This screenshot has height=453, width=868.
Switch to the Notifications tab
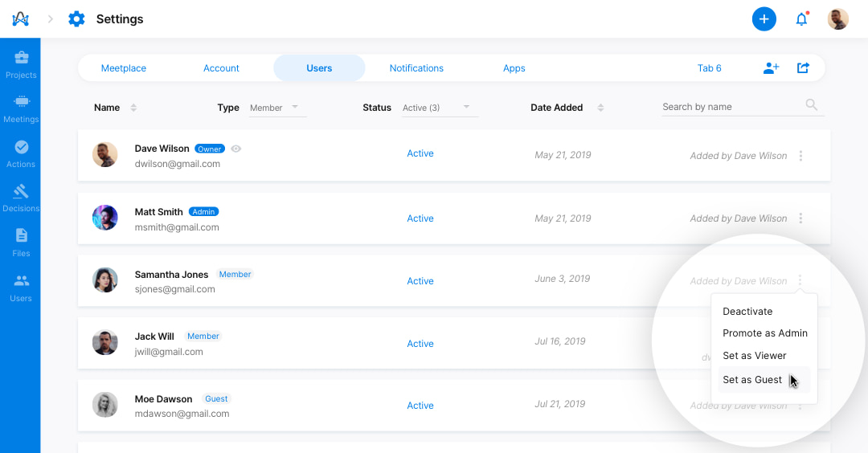(x=416, y=68)
